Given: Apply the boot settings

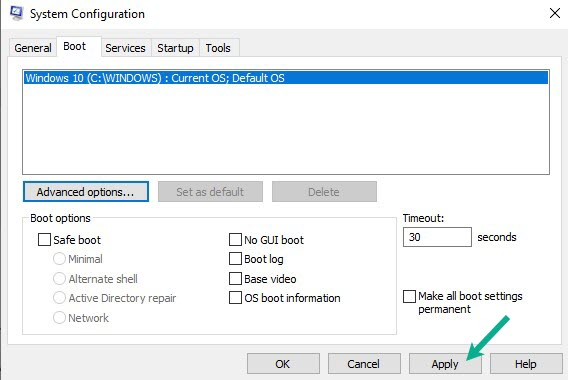Looking at the screenshot, I should click(x=445, y=363).
